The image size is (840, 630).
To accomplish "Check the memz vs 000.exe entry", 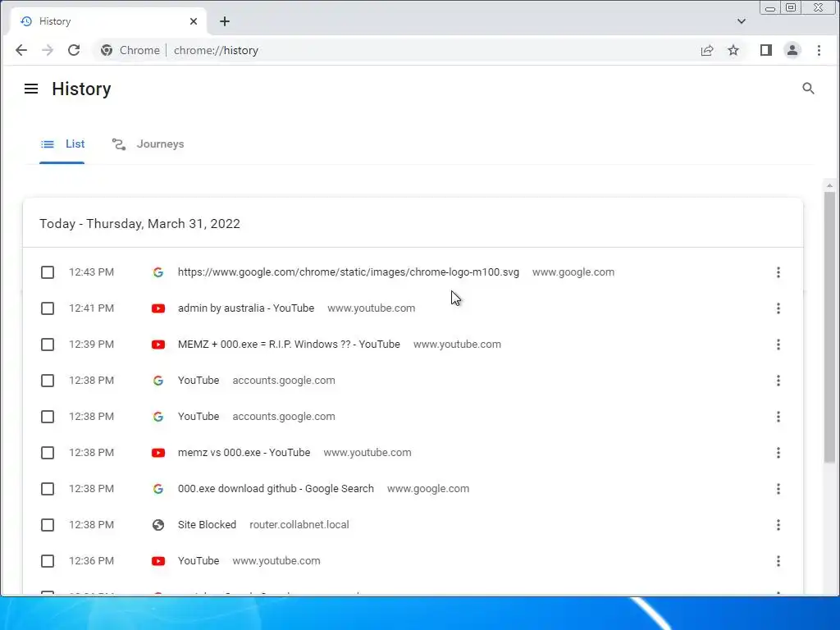I will [48, 453].
